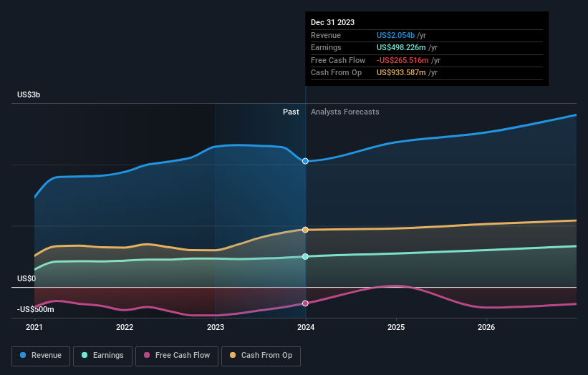Image resolution: width=588 pixels, height=375 pixels.
Task: Click the 2026 x-axis label
Action: click(x=486, y=328)
